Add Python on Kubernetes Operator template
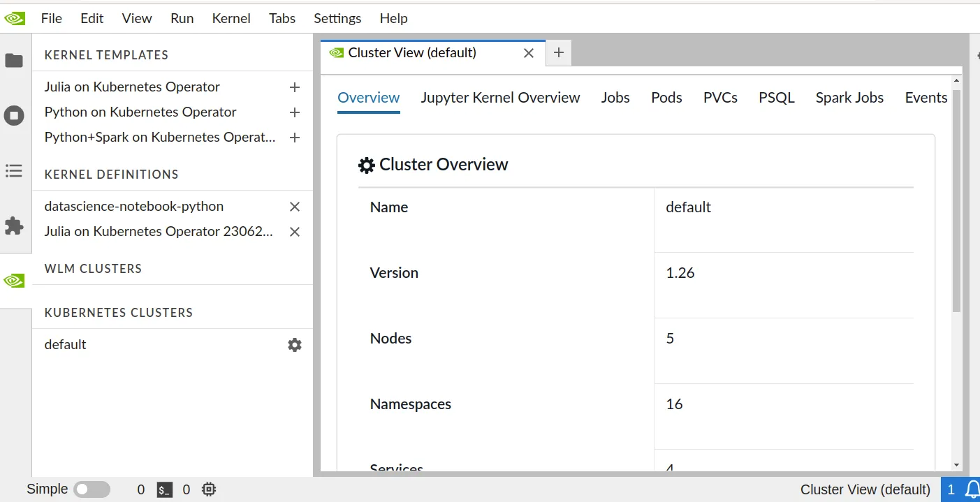 (295, 112)
